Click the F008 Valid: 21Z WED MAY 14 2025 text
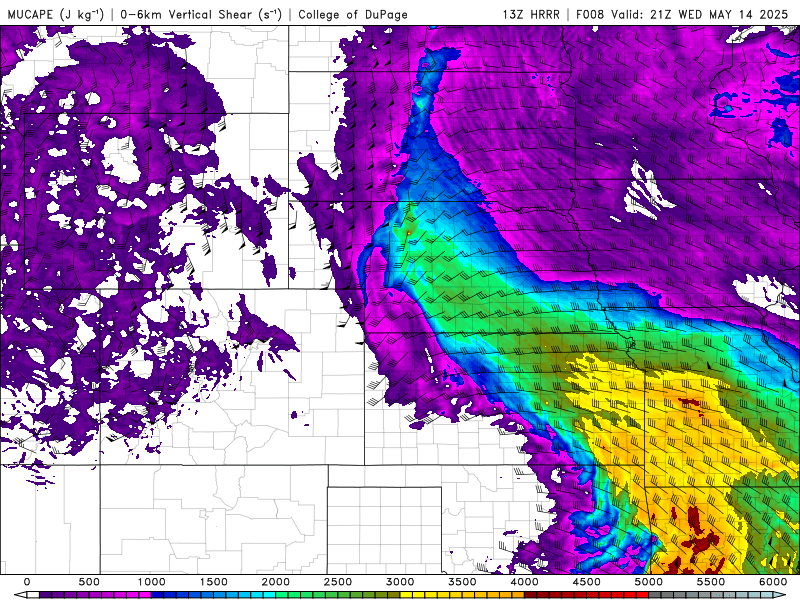The width and height of the screenshot is (800, 600). point(682,14)
